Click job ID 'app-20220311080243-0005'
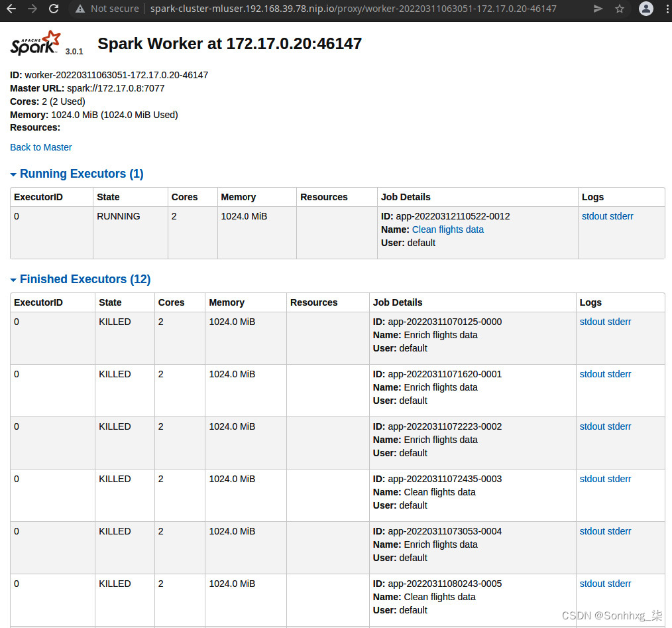 tap(445, 584)
